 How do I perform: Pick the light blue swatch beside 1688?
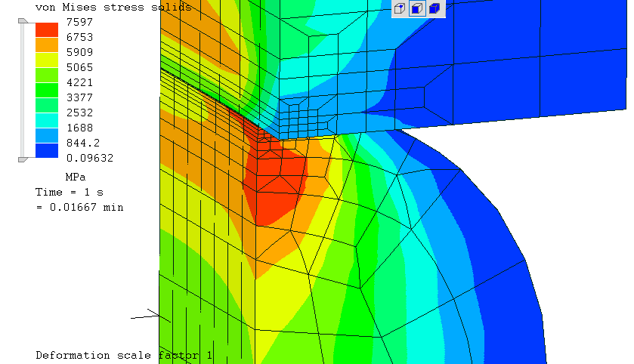[x=47, y=135]
